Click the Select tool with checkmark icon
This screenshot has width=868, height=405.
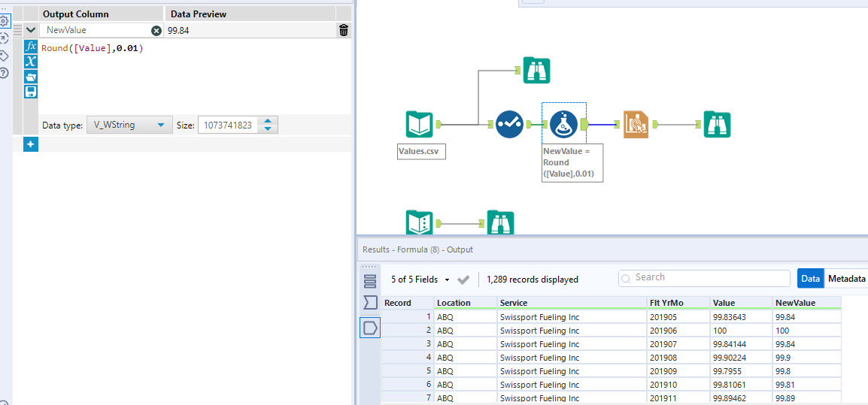point(509,124)
